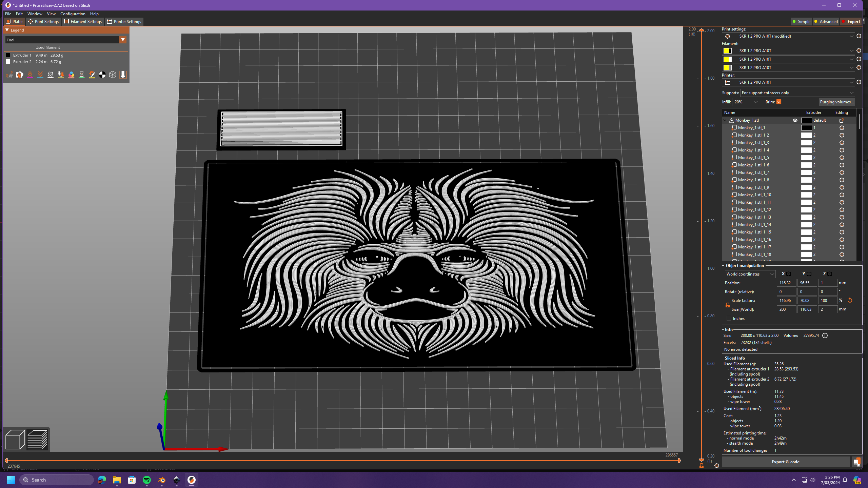868x488 pixels.
Task: Enable the Inches checkbox
Action: point(729,318)
